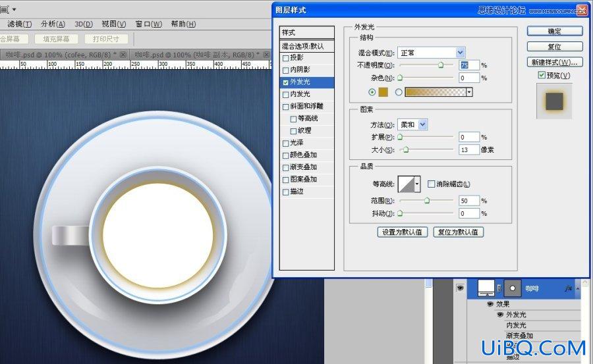593x364 pixels.
Task: Click the 扩展 value field
Action: [x=469, y=137]
